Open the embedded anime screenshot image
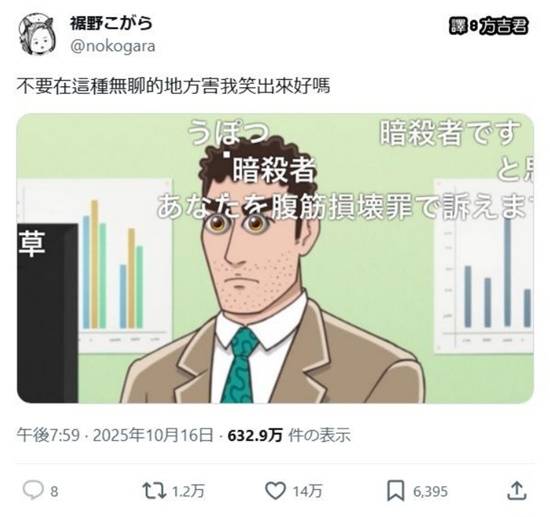The height and width of the screenshot is (517, 550). 275,258
